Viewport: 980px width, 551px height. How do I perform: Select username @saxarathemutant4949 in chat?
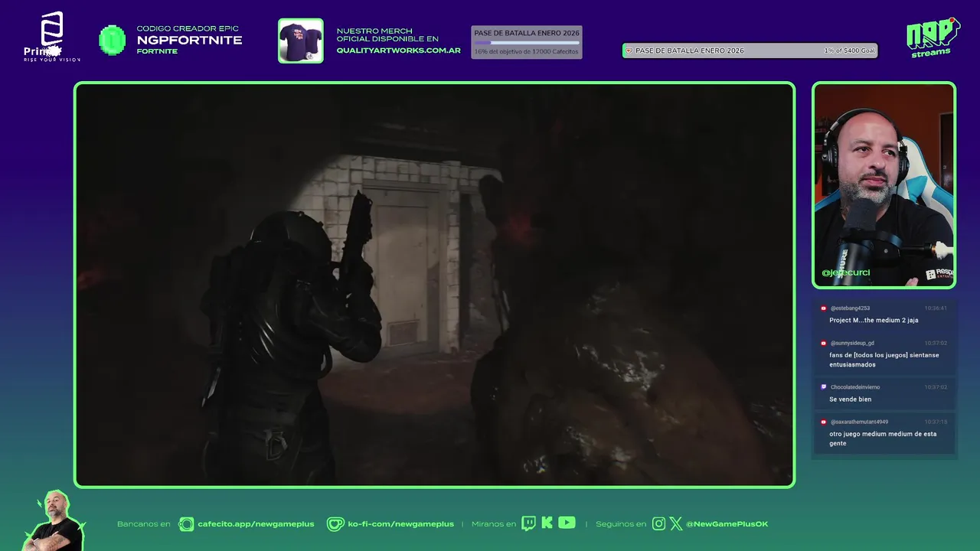859,422
